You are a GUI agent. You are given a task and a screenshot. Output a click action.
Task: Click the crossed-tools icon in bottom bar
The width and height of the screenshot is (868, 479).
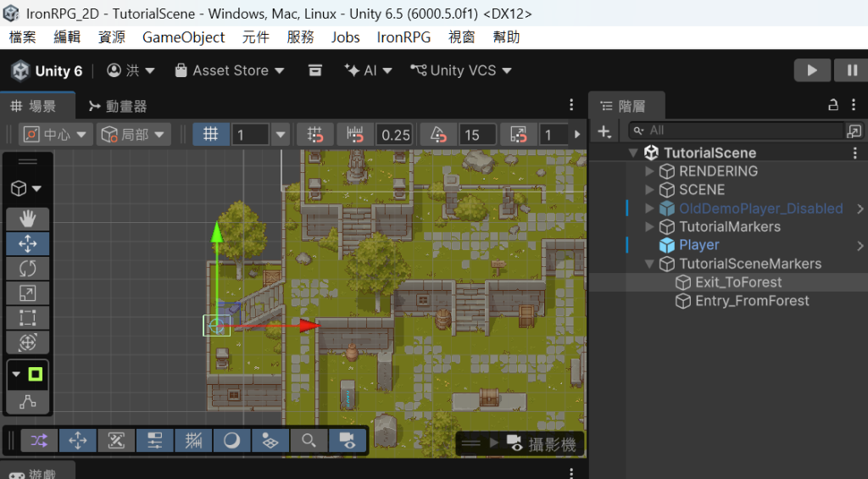point(116,441)
